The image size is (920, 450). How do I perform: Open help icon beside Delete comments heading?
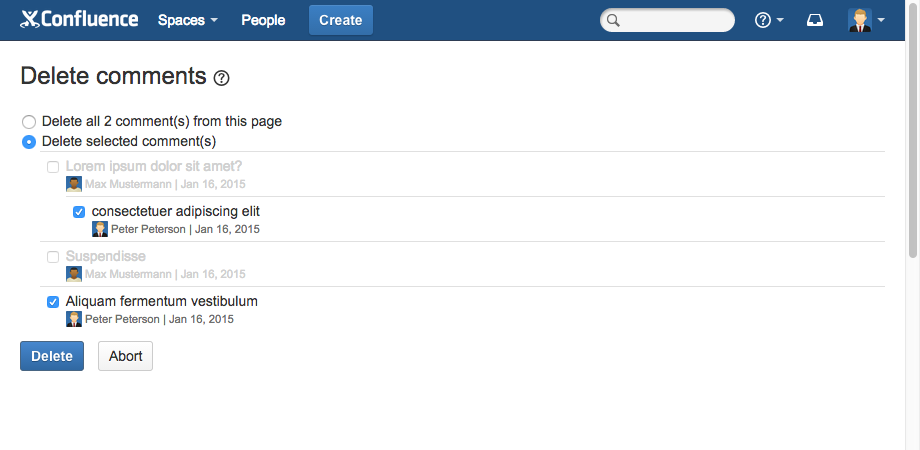222,78
